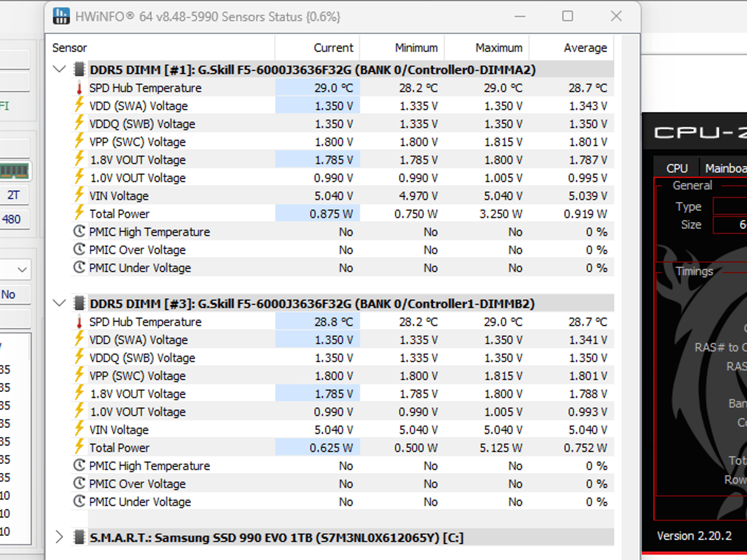Click the memory chip icon of DDR5 DIMM [#3]
Image resolution: width=747 pixels, height=560 pixels.
[x=78, y=303]
